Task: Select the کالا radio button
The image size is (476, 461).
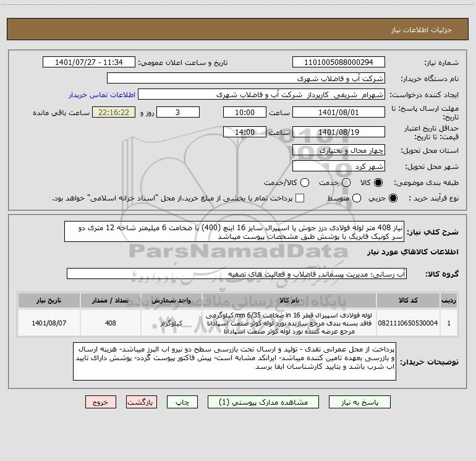Action: [x=378, y=183]
